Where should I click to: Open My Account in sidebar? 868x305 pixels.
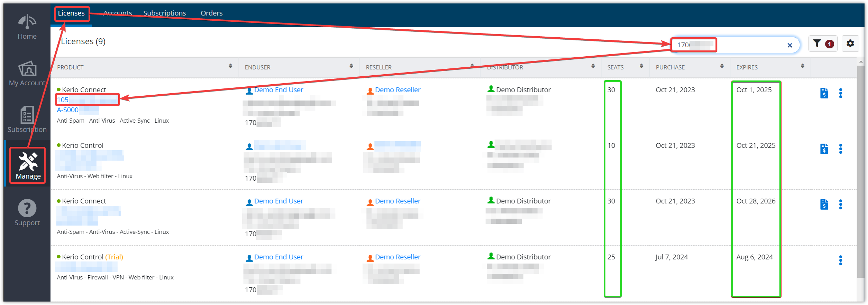coord(27,74)
